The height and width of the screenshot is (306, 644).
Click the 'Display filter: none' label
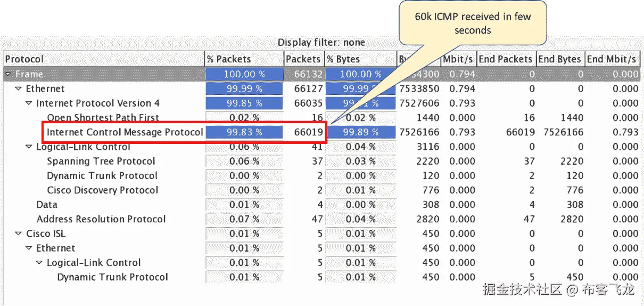321,43
